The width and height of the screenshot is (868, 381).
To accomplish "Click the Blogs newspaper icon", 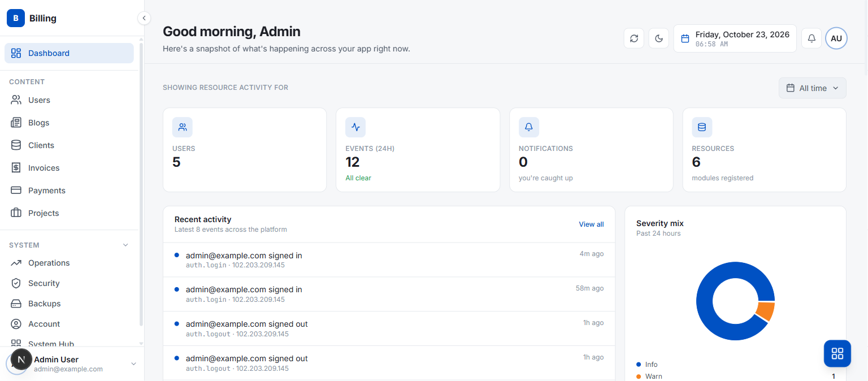I will [16, 123].
